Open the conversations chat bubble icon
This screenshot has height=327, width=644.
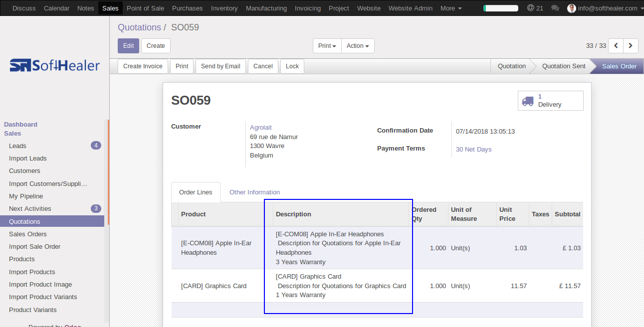555,8
